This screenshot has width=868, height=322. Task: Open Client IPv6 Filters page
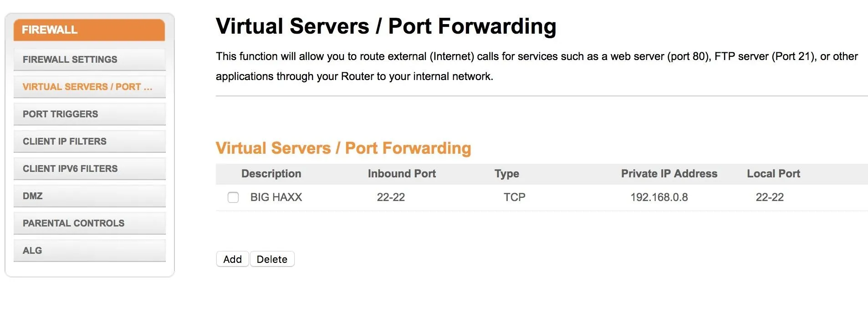click(x=89, y=169)
